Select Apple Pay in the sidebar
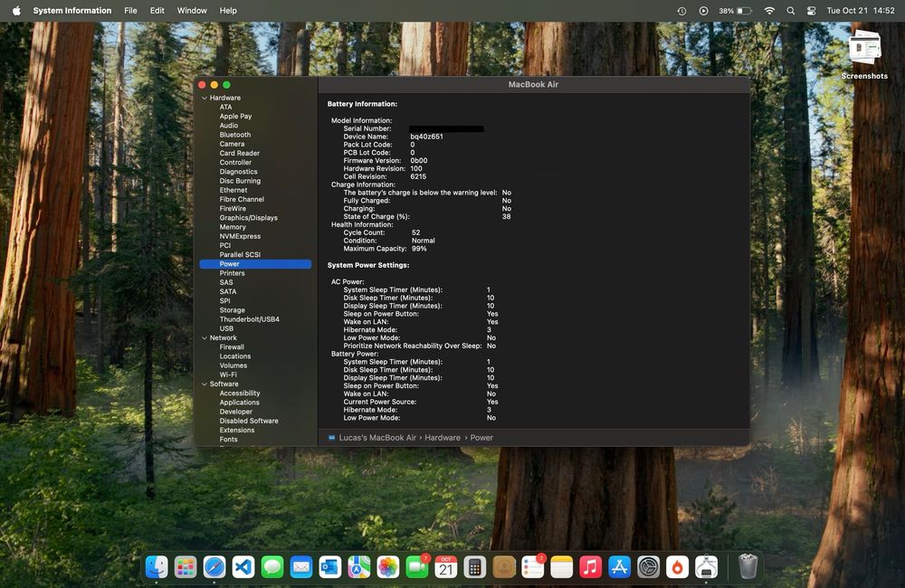Screen dimensions: 905x588 click(x=235, y=116)
